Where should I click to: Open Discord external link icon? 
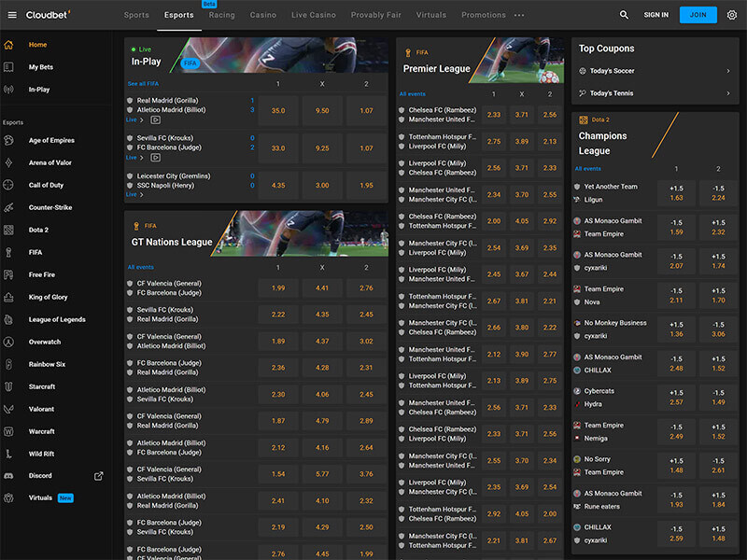pyautogui.click(x=99, y=476)
